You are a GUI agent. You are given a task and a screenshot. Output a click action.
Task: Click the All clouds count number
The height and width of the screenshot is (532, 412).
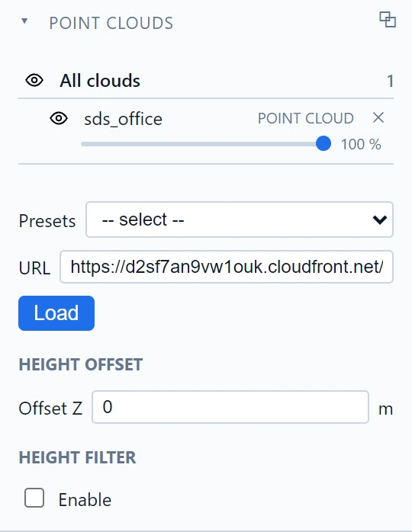click(390, 81)
